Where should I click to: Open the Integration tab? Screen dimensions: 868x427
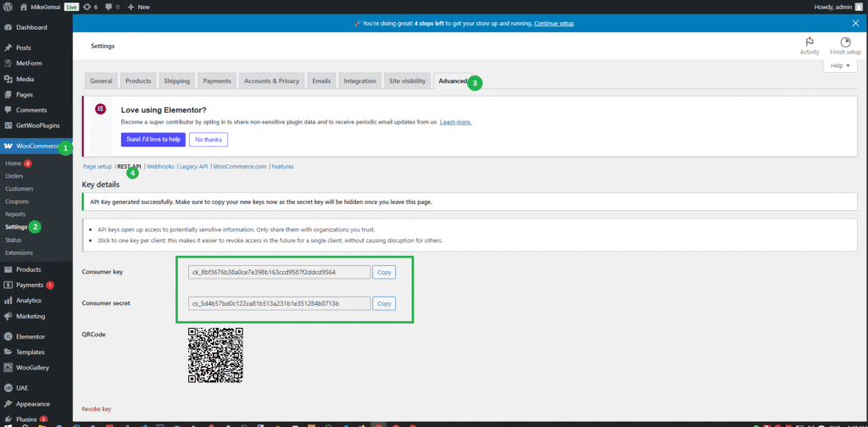pyautogui.click(x=359, y=80)
